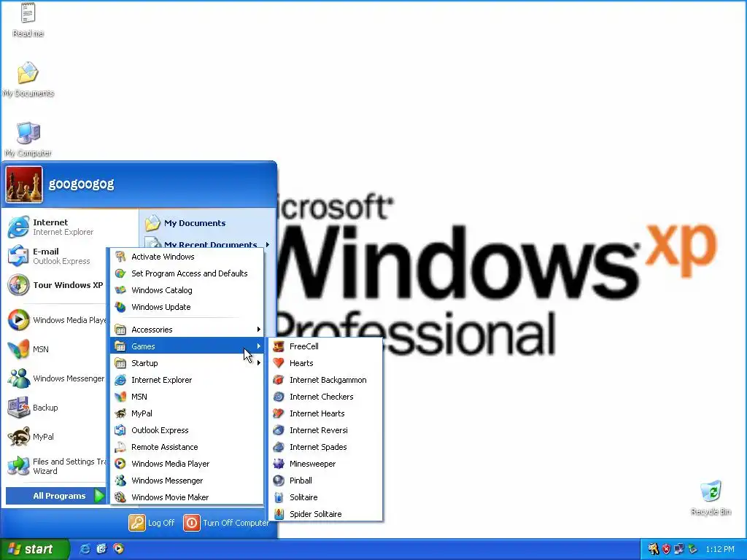Click Windows Messenger icon in All Programs list

coord(120,481)
